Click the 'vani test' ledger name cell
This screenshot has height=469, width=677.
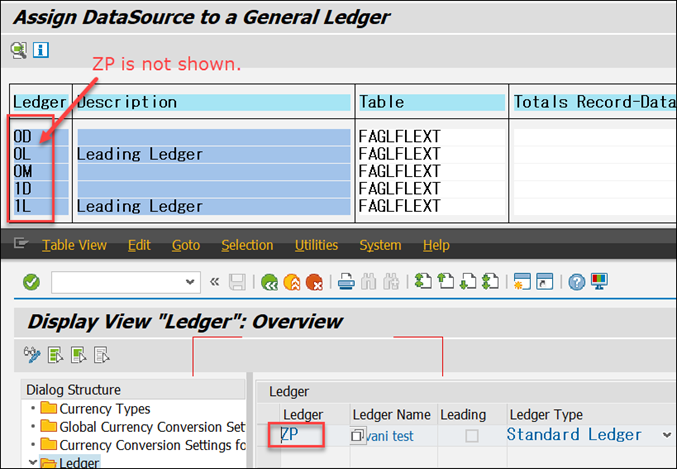(389, 436)
